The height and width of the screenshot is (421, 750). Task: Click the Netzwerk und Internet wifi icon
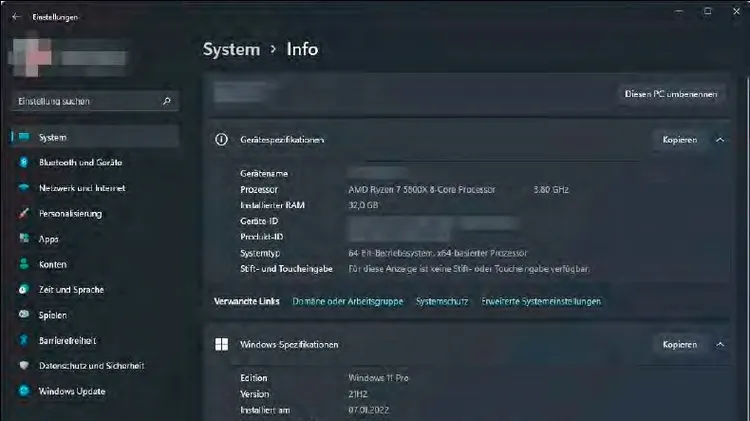(x=24, y=188)
